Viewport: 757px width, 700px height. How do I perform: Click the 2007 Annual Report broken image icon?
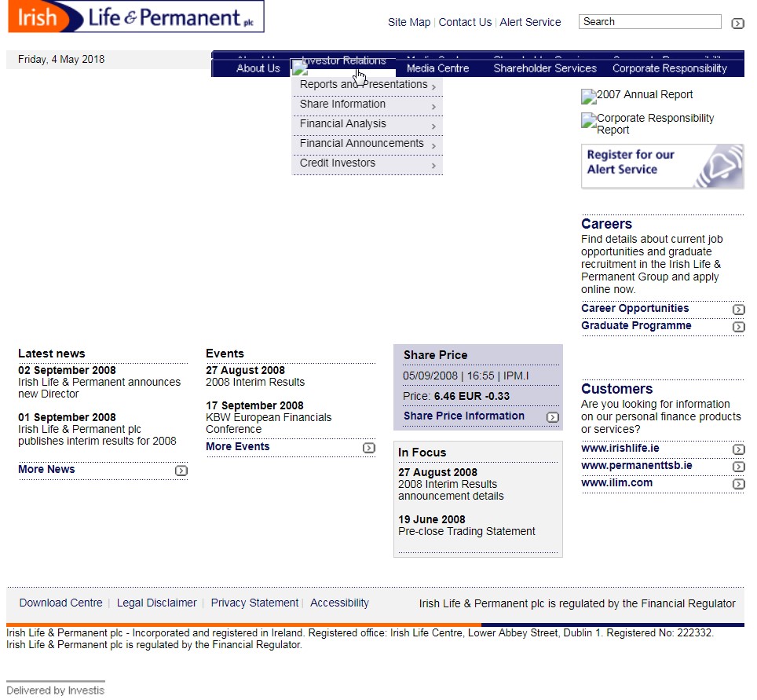588,96
